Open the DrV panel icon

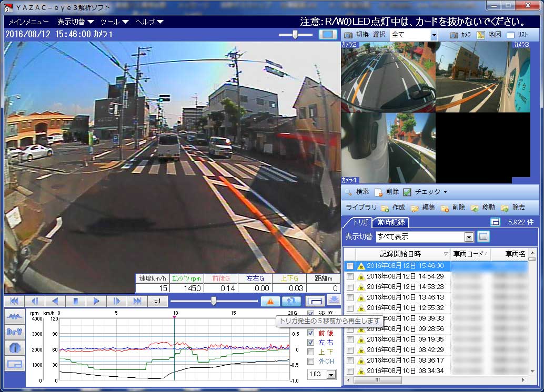point(14,332)
